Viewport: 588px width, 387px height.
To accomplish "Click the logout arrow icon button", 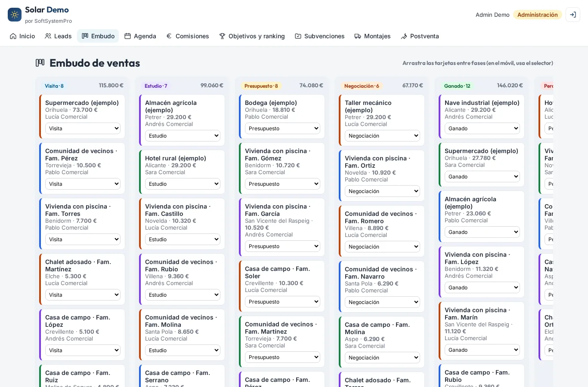I will (x=573, y=15).
